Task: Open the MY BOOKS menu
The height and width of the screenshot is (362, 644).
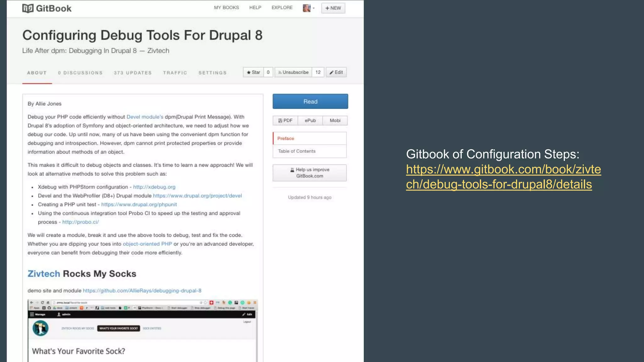Action: tap(226, 8)
